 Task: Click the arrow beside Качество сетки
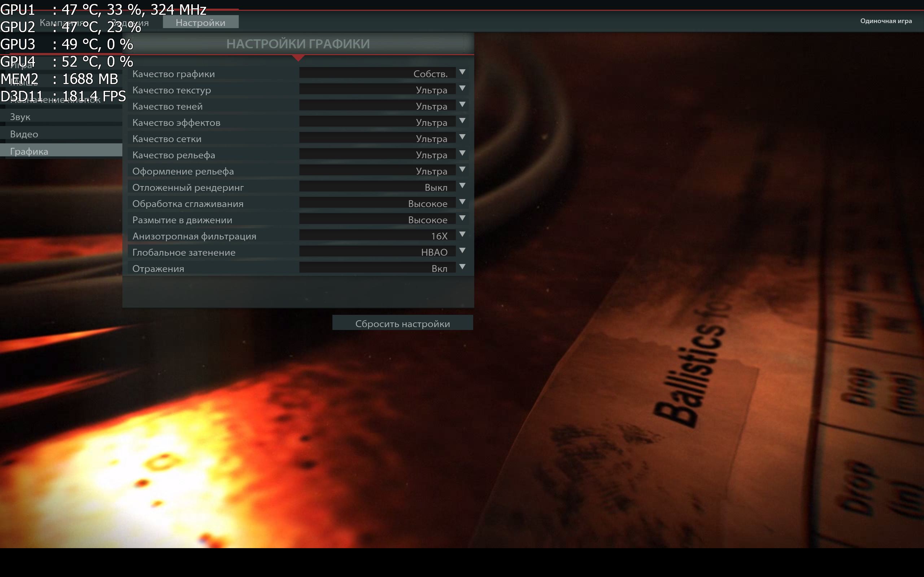click(462, 137)
